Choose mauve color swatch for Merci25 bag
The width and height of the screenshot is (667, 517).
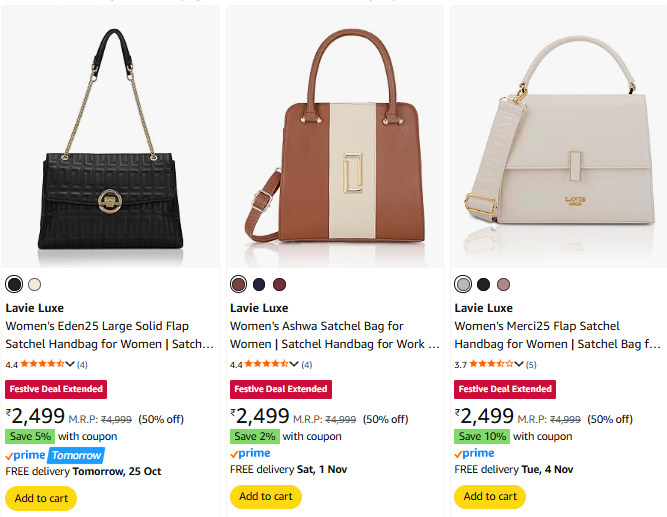pyautogui.click(x=504, y=284)
